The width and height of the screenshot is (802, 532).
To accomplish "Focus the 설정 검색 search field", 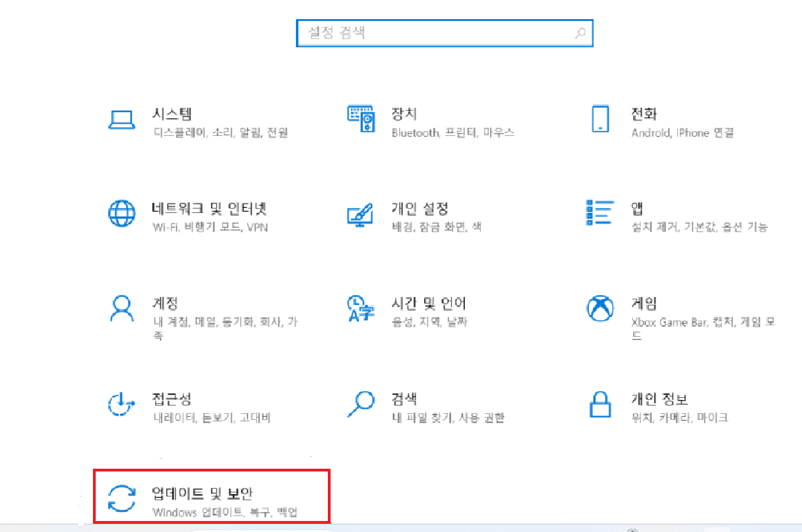I will 444,33.
